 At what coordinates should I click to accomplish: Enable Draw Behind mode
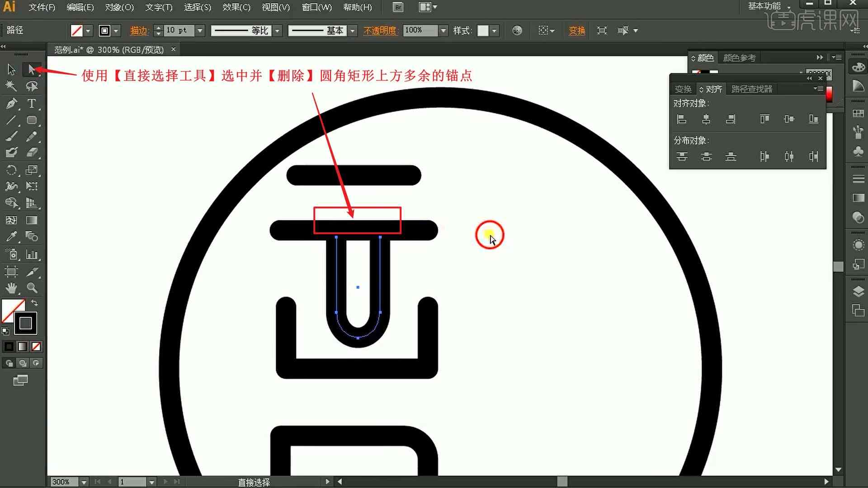23,363
